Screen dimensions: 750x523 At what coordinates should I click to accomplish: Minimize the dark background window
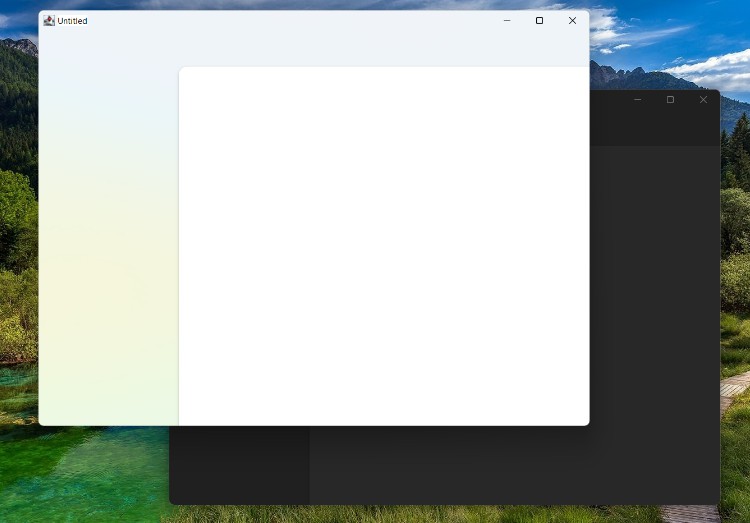click(638, 100)
